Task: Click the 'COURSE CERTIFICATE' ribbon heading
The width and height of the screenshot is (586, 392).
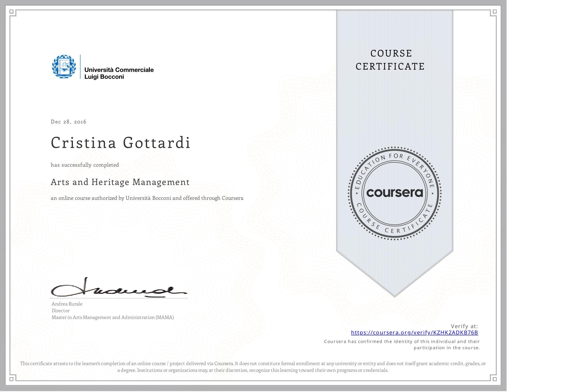Action: (x=390, y=60)
